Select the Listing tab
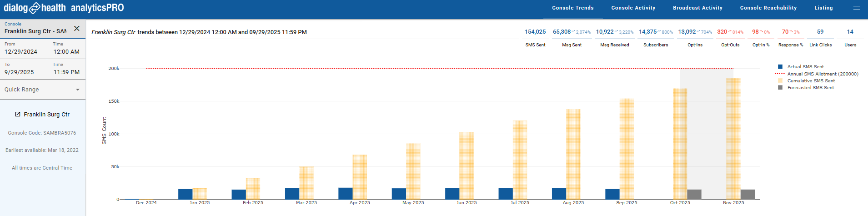Screen dimensions: 868x216 pyautogui.click(x=823, y=8)
